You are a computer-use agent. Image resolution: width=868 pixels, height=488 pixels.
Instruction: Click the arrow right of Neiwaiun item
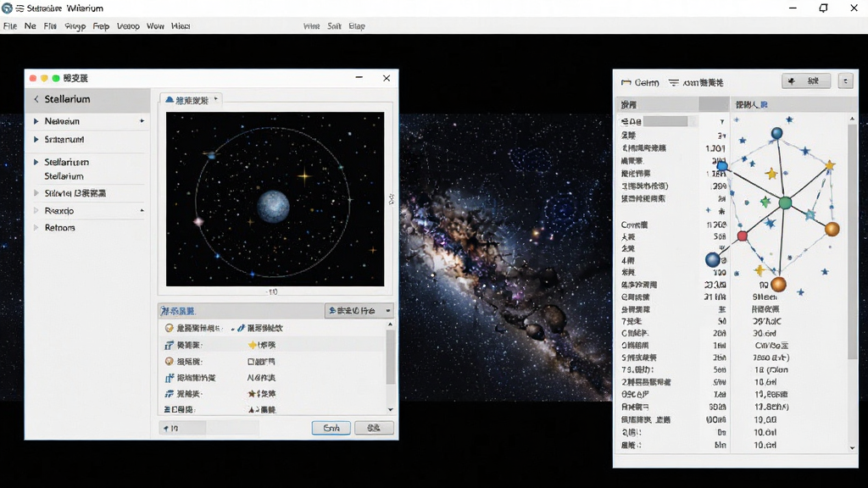click(x=142, y=121)
